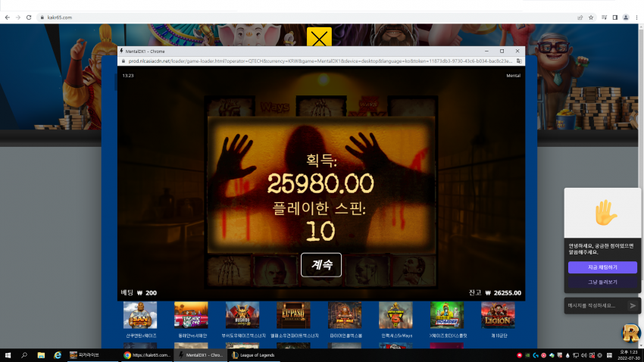Maximize the MentalDX1 popup window
Viewport: 644px width, 362px height.
pos(502,51)
